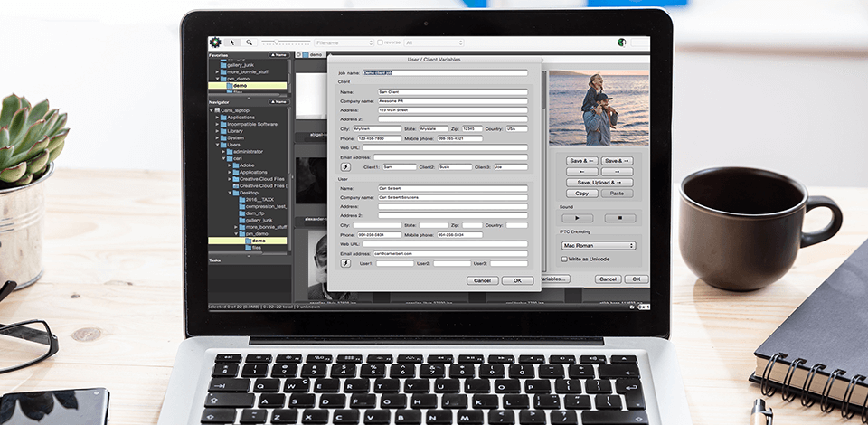Click OK in the background IPTC window
Screen dimensions: 868x425
click(x=637, y=279)
